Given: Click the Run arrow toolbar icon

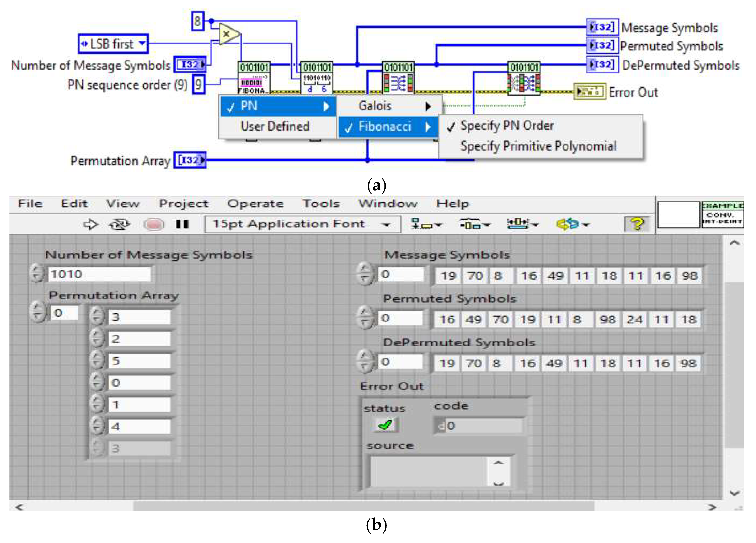Looking at the screenshot, I should [90, 225].
